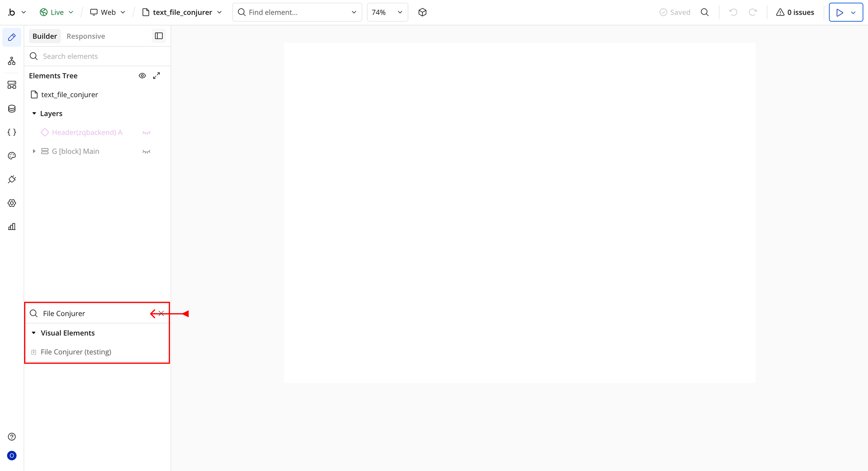Open the Data tab database icon

(x=12, y=108)
